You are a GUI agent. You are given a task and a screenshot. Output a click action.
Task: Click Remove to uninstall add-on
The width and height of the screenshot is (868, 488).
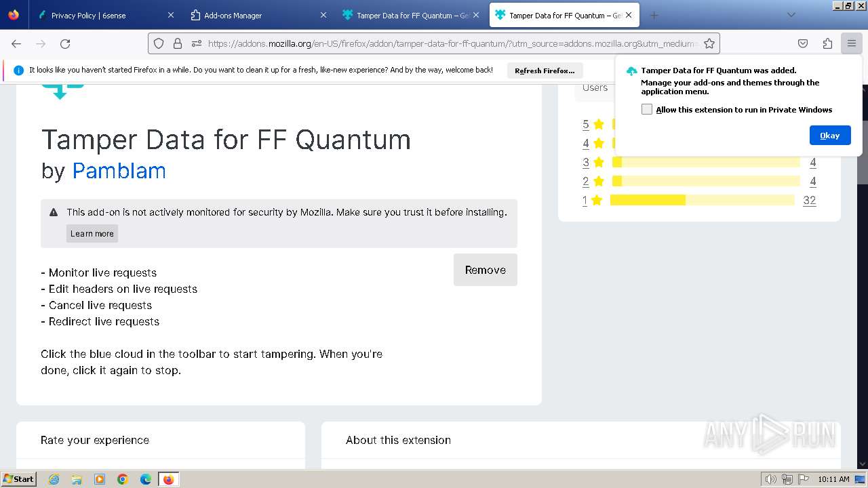point(486,270)
